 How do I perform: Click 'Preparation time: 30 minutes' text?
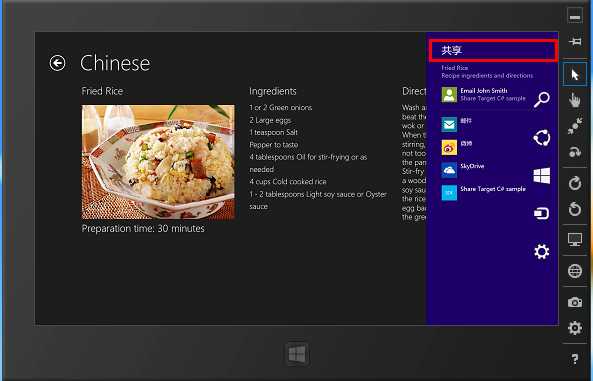(143, 229)
